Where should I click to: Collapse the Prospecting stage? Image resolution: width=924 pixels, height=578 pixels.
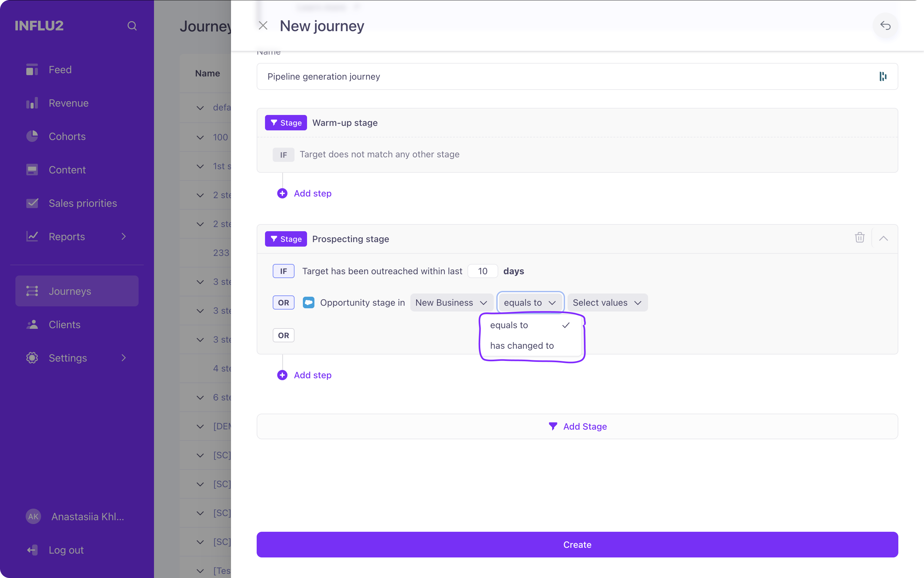coord(883,239)
